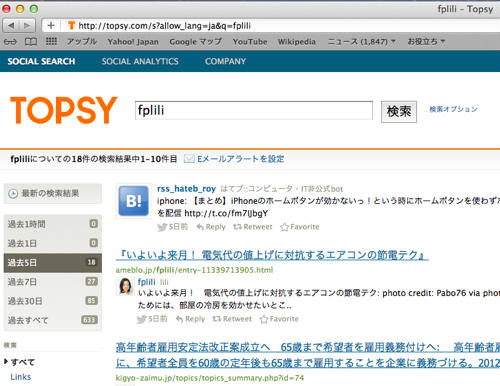Click the green zoom window button
The height and width of the screenshot is (386, 500).
tap(34, 9)
